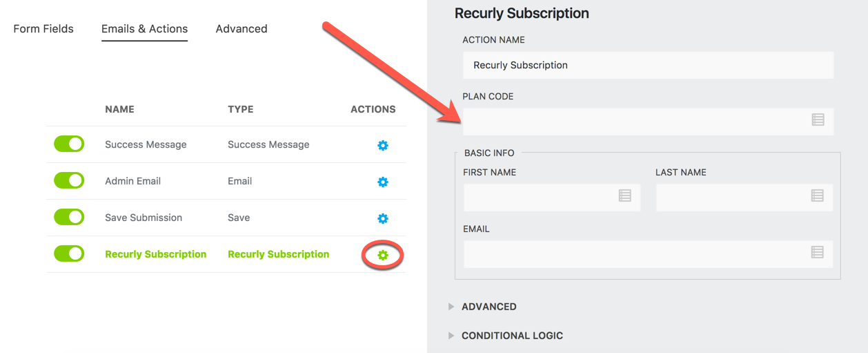The width and height of the screenshot is (868, 353).
Task: Open Save Submission settings gear icon
Action: point(383,219)
